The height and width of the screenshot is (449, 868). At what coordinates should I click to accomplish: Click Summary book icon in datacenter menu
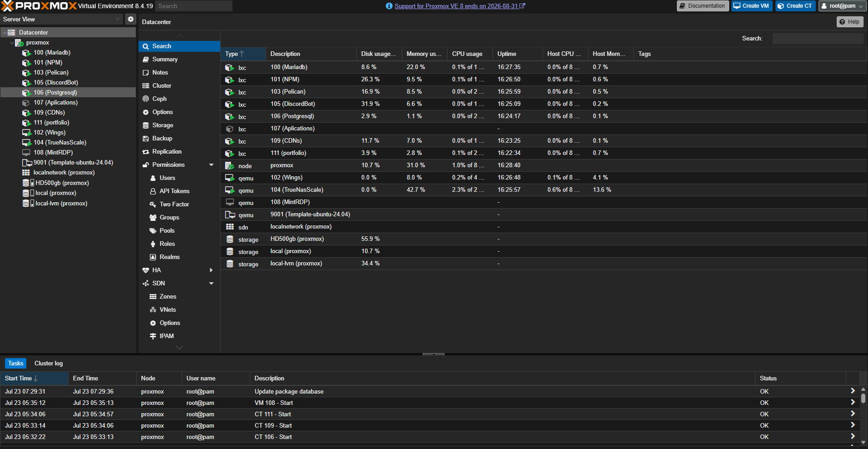click(x=146, y=60)
